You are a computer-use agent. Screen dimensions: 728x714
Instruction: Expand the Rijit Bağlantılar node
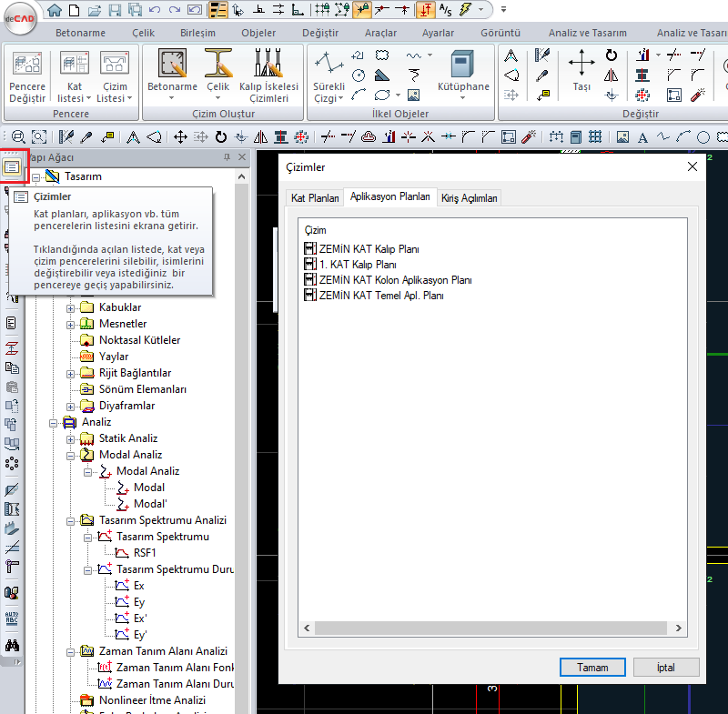coord(71,374)
